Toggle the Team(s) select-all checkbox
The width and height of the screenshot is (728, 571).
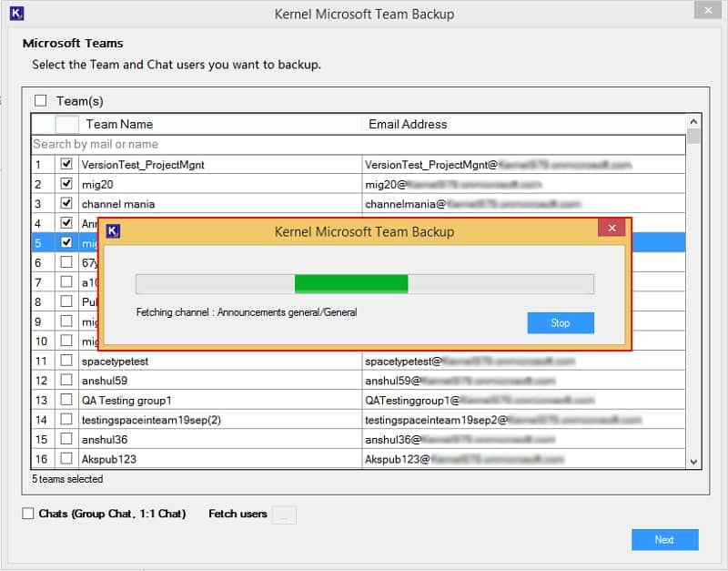click(x=40, y=100)
